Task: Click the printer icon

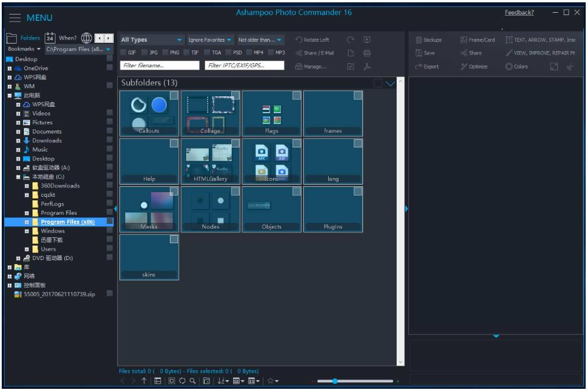Action: click(x=367, y=53)
